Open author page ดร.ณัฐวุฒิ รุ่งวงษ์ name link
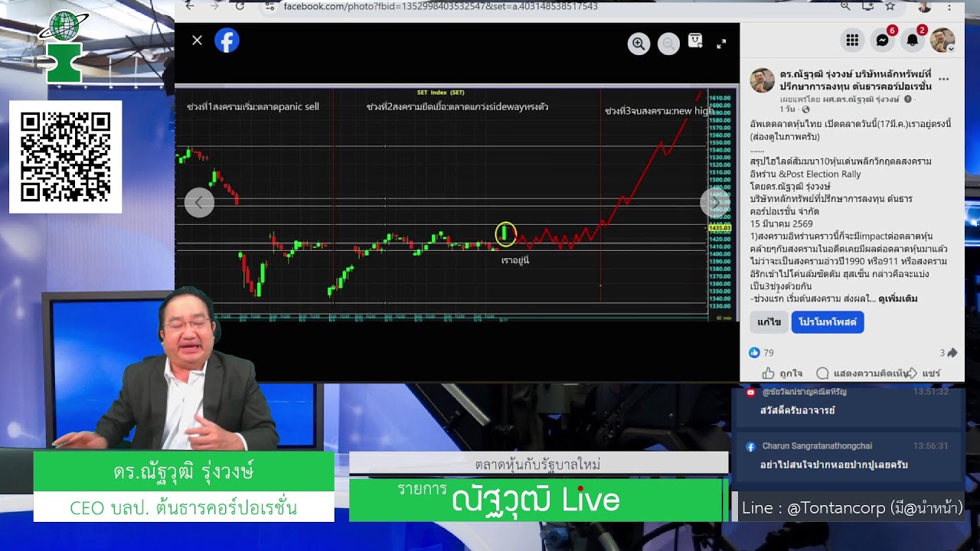The width and height of the screenshot is (980, 551). click(x=856, y=80)
